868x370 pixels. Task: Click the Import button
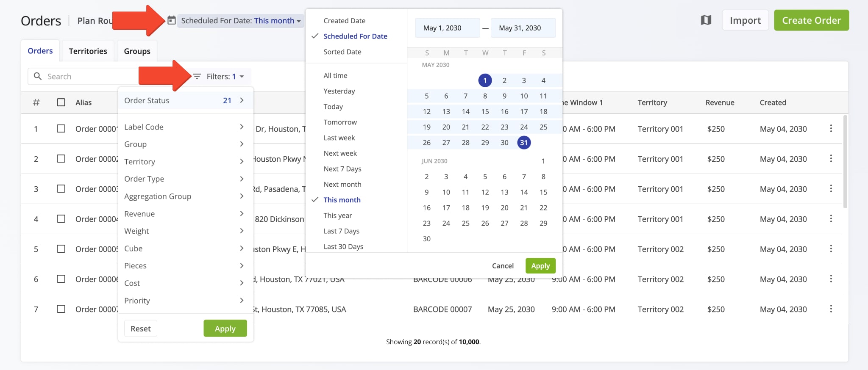pyautogui.click(x=745, y=20)
